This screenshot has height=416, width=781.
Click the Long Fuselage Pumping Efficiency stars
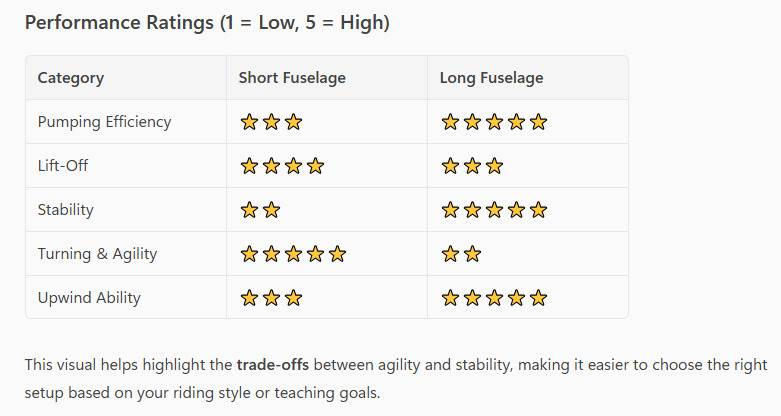pyautogui.click(x=494, y=122)
